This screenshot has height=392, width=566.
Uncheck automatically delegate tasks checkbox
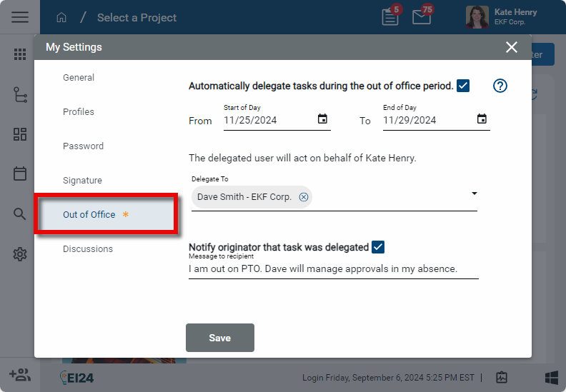tap(463, 86)
